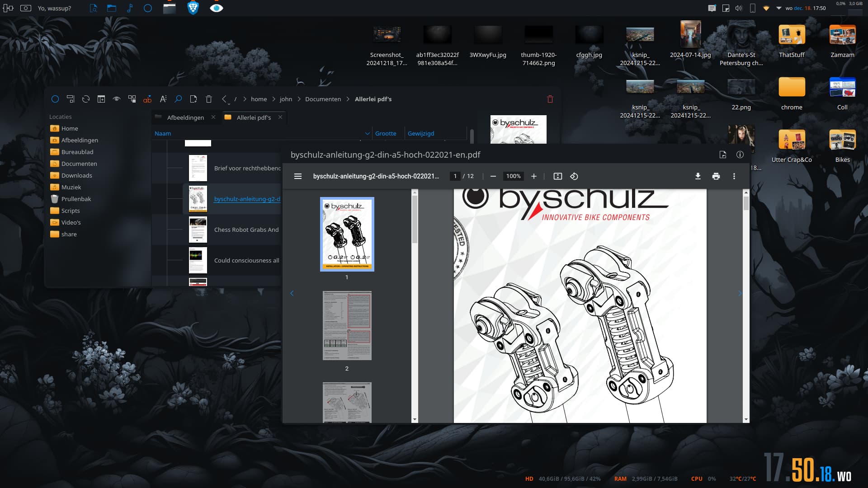The width and height of the screenshot is (868, 488).
Task: Open the PDF viewer three-dot more actions menu
Action: pyautogui.click(x=734, y=176)
